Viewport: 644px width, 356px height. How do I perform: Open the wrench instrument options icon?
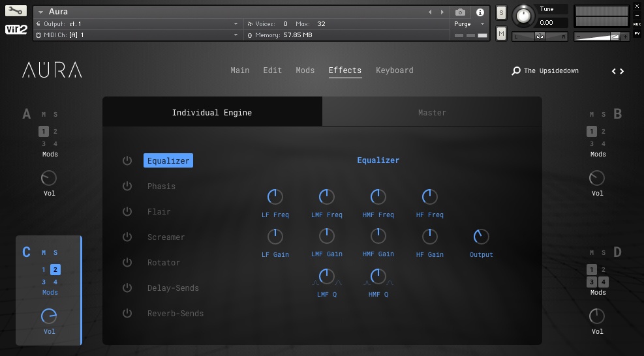pos(16,10)
